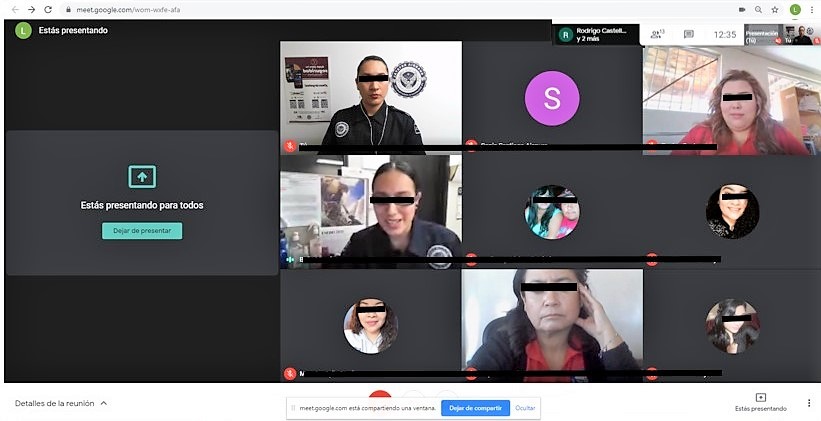Screen dimensions: 821x421
Task: Click Dejar de presentar button
Action: point(142,231)
